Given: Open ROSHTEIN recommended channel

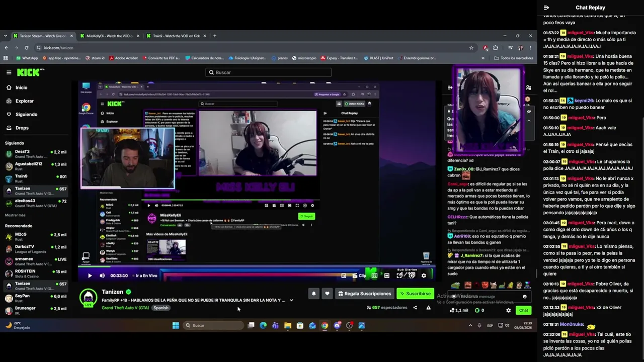Looking at the screenshot, I should tap(35, 274).
